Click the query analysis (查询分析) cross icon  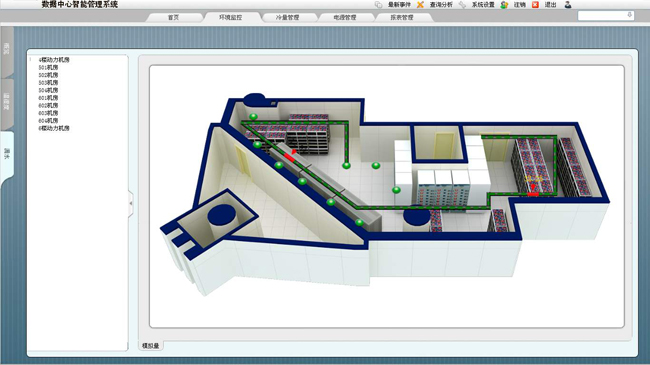click(x=420, y=5)
